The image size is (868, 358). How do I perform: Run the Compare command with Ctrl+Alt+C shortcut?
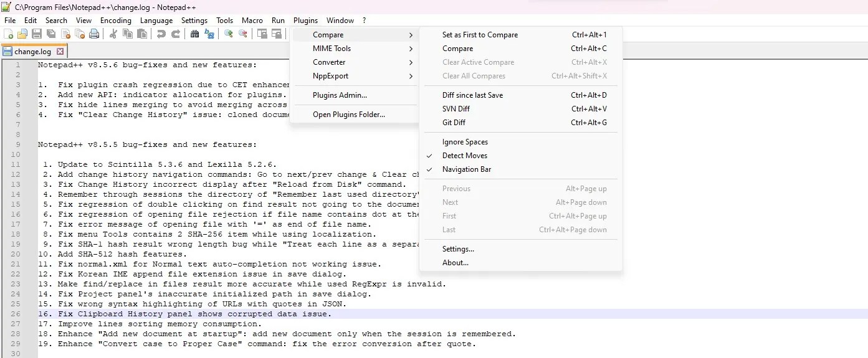(x=520, y=49)
